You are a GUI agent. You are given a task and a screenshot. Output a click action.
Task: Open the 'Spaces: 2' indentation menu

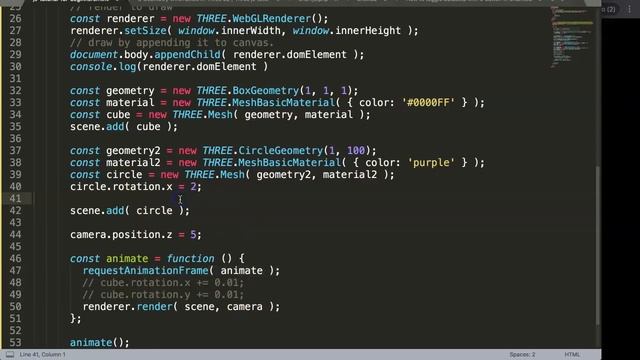click(522, 354)
